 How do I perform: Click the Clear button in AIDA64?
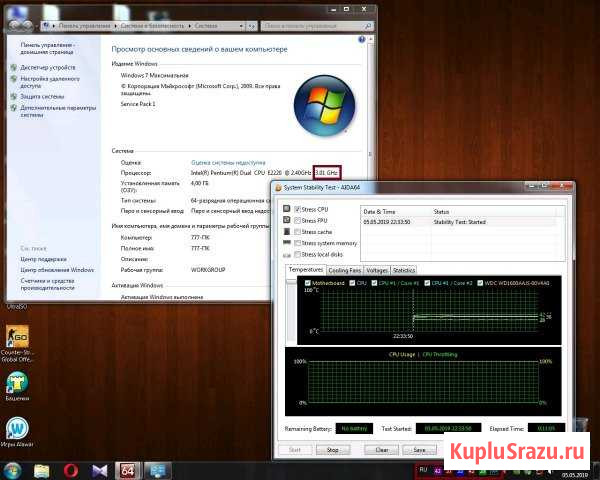point(382,450)
